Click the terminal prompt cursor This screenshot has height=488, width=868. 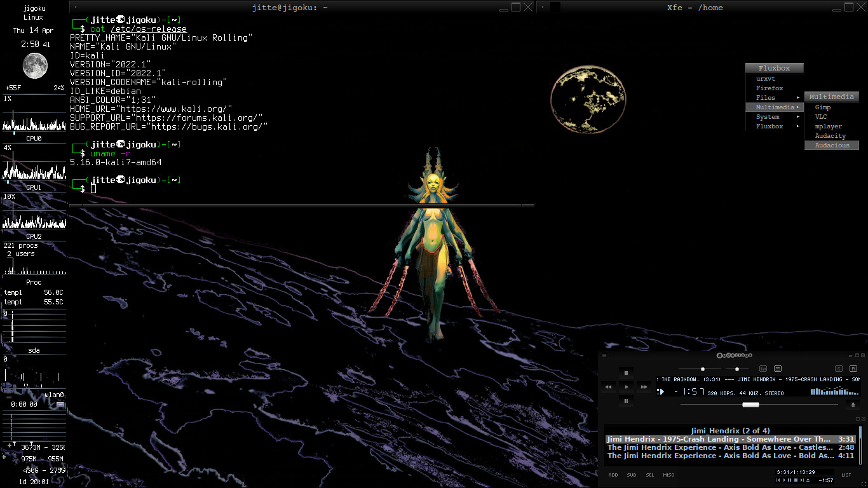pos(93,189)
